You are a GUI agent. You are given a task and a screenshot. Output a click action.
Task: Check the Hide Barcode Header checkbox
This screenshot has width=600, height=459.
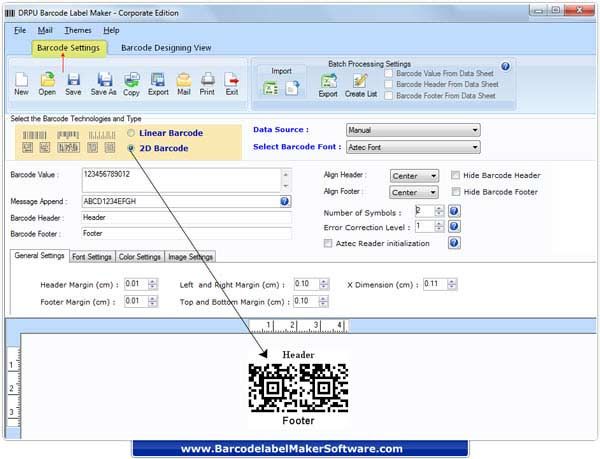coord(456,175)
